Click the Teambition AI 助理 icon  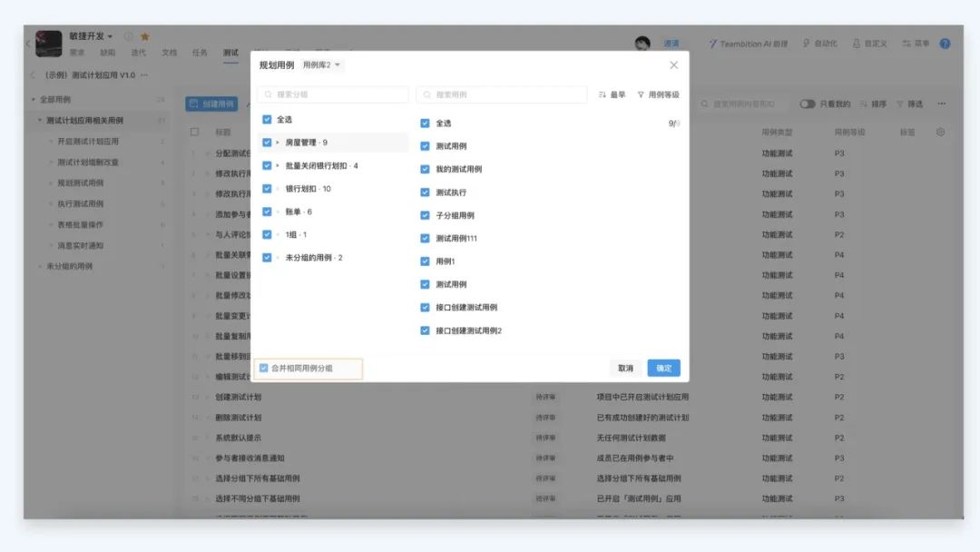713,44
